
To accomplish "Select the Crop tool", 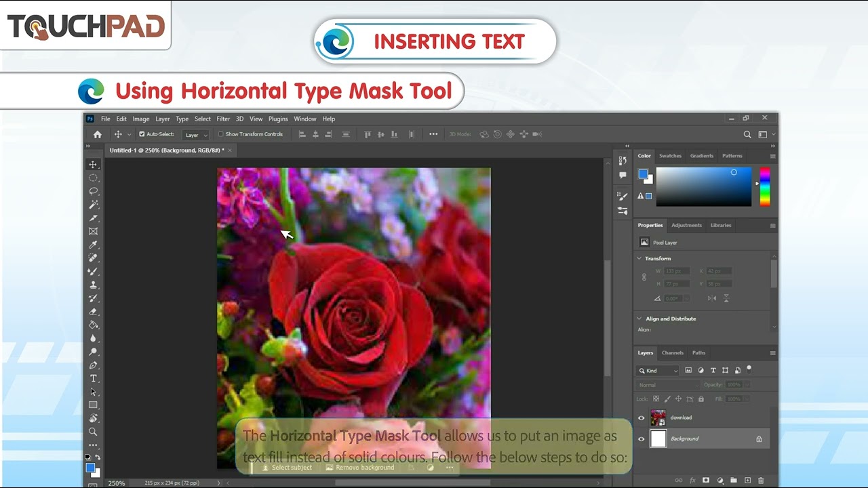I will (94, 218).
